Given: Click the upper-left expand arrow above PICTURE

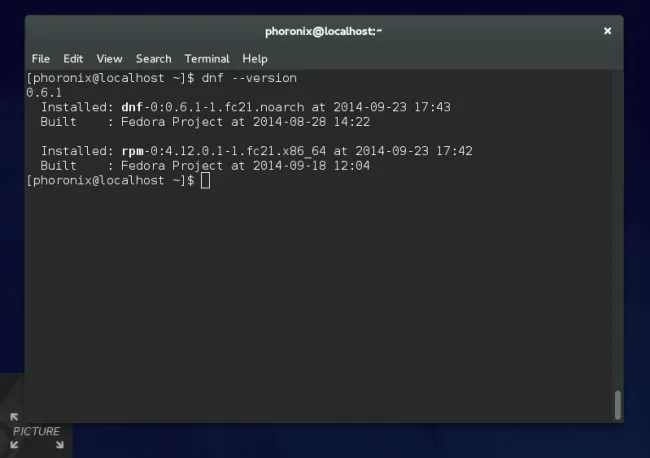Looking at the screenshot, I should [14, 418].
